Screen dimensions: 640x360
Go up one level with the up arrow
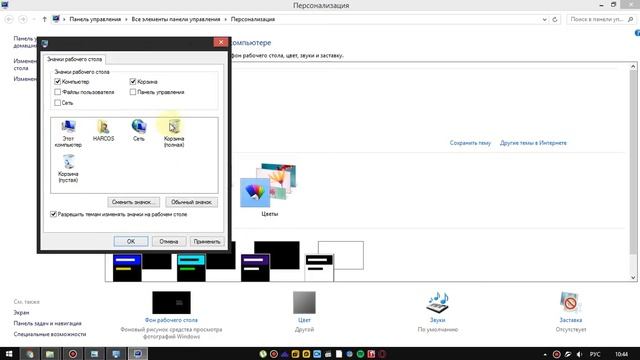44,19
